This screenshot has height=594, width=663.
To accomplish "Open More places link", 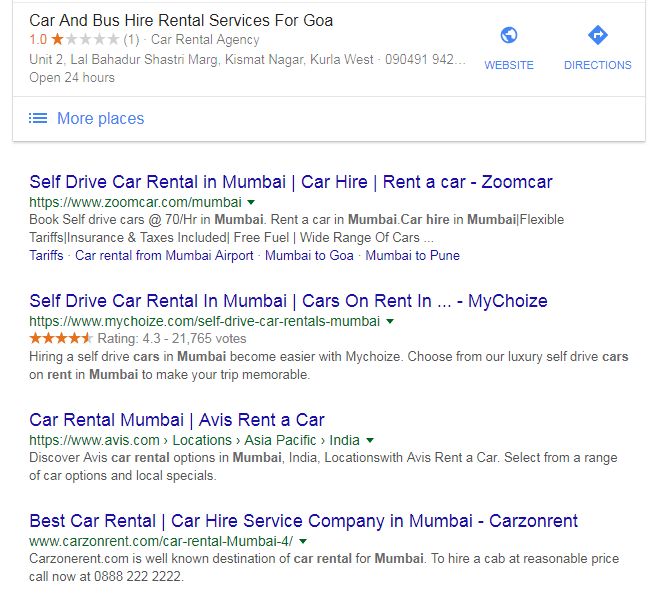I will click(101, 118).
